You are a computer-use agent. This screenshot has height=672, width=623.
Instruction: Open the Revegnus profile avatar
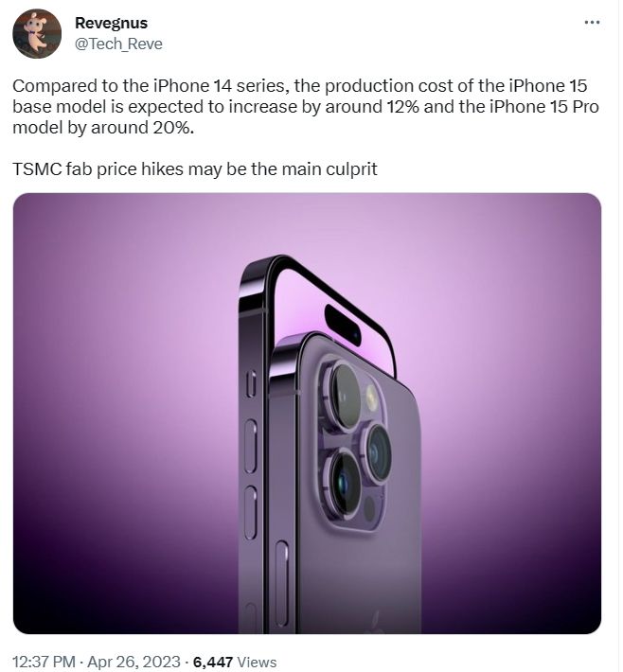(x=37, y=33)
